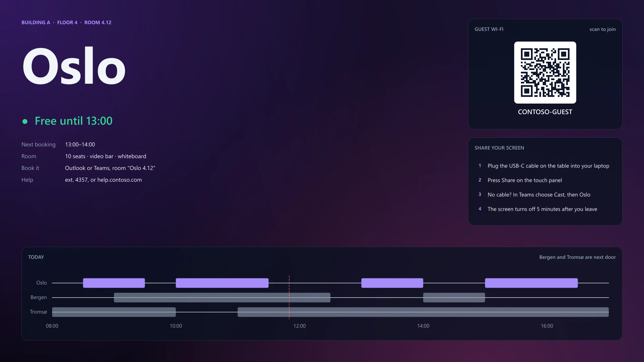
Task: Select the Oslo booking block starting at 13:00
Action: pos(392,283)
